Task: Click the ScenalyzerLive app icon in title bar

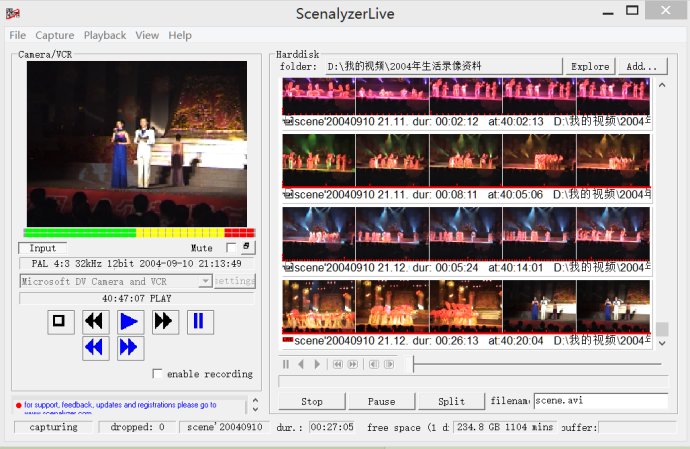Action: 13,14
